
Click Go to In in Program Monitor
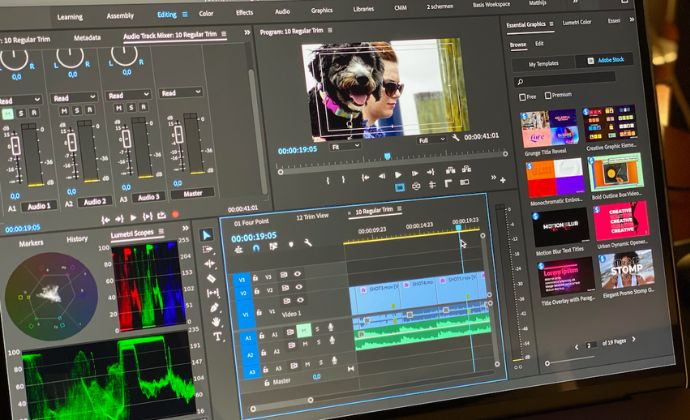(x=365, y=177)
